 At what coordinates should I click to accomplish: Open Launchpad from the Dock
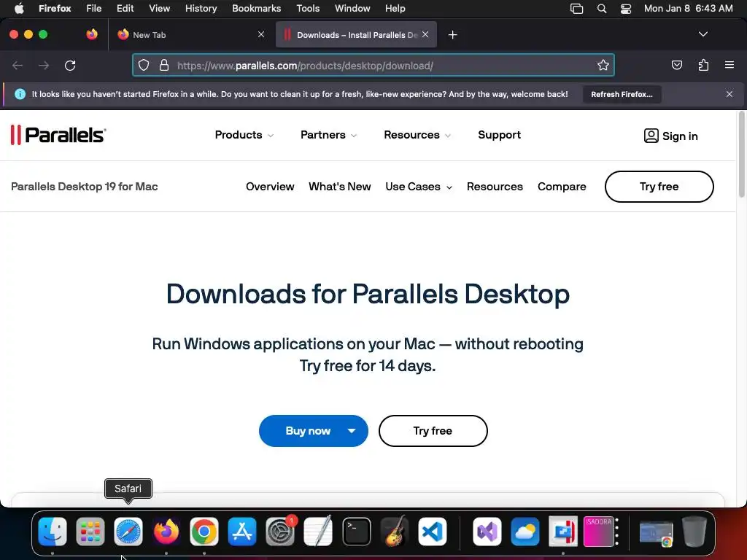[90, 532]
